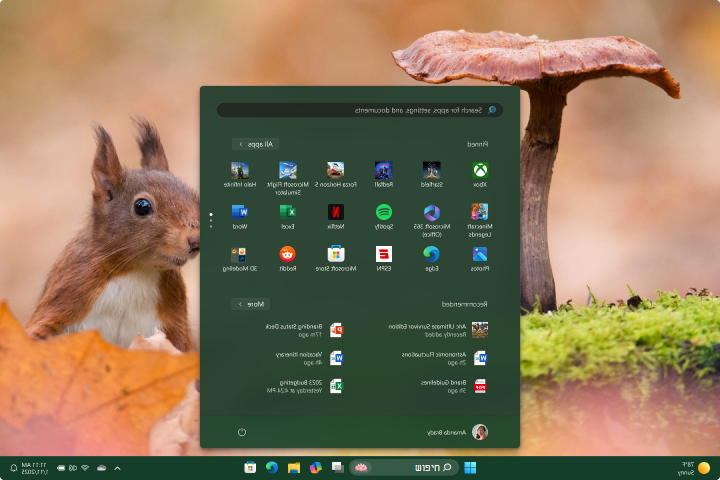
Task: Open the Reddit app
Action: point(288,259)
